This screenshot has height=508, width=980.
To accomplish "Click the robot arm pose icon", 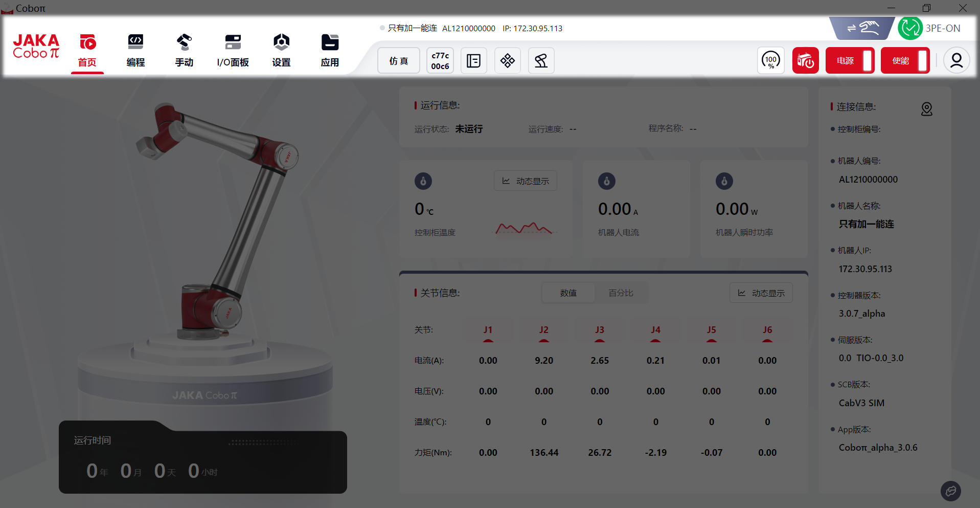I will pos(541,61).
